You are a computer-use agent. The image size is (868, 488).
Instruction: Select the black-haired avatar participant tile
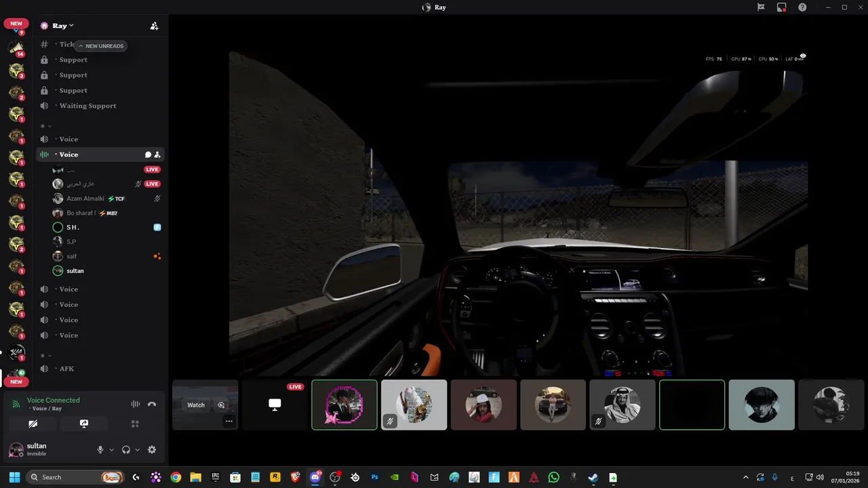click(762, 405)
